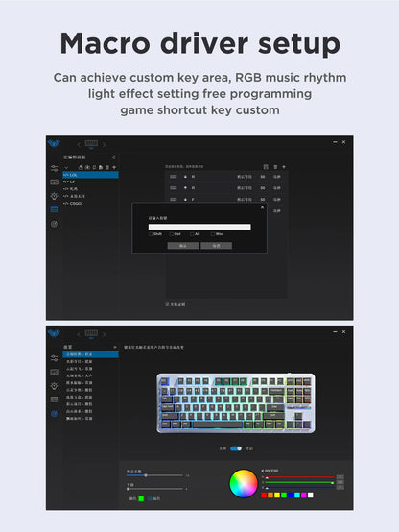Collapse the macro list panel using its arrow

[113, 157]
